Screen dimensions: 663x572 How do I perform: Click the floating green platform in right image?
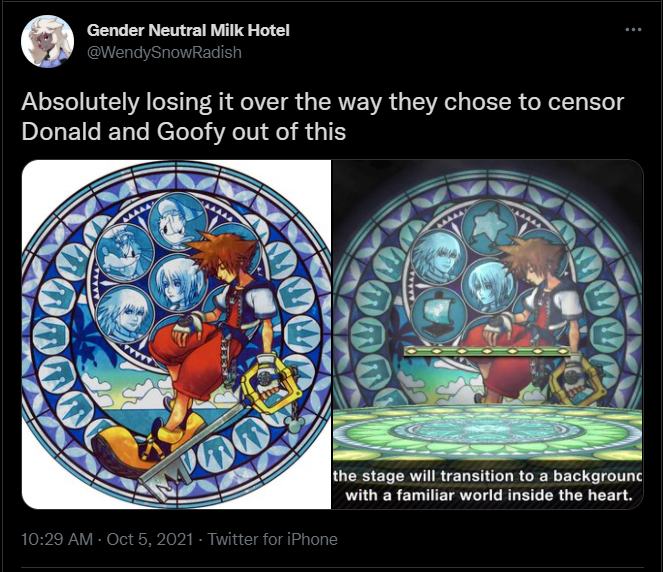click(487, 351)
